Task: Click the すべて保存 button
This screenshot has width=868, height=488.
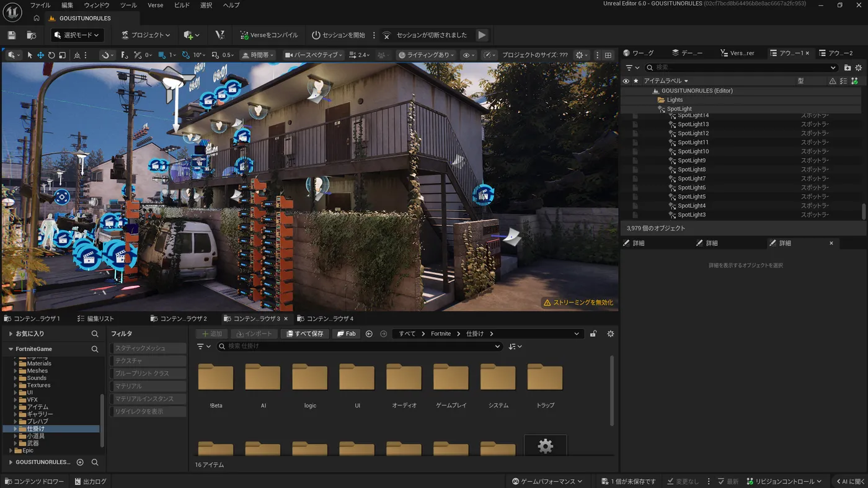Action: [304, 334]
